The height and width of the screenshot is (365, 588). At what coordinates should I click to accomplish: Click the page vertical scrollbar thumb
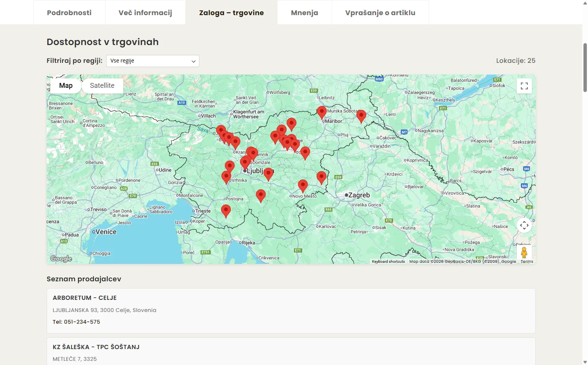[x=585, y=67]
